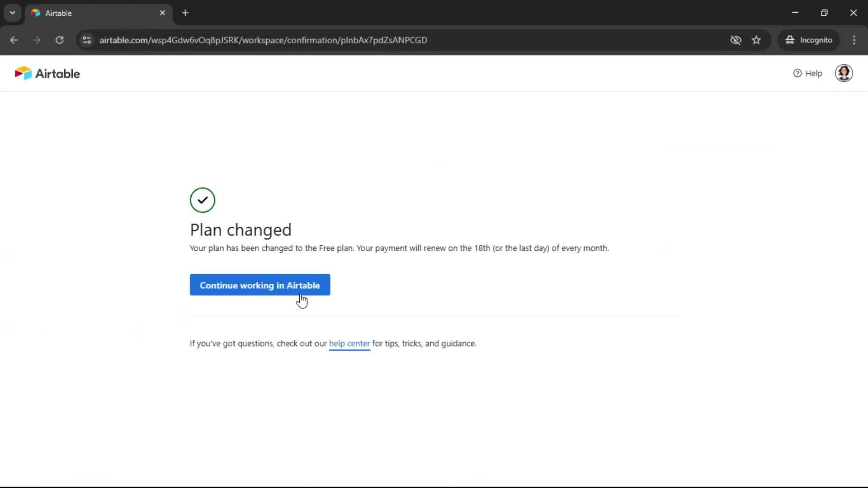Click the Airtable logo in the header
This screenshot has width=868, height=488.
click(x=47, y=73)
